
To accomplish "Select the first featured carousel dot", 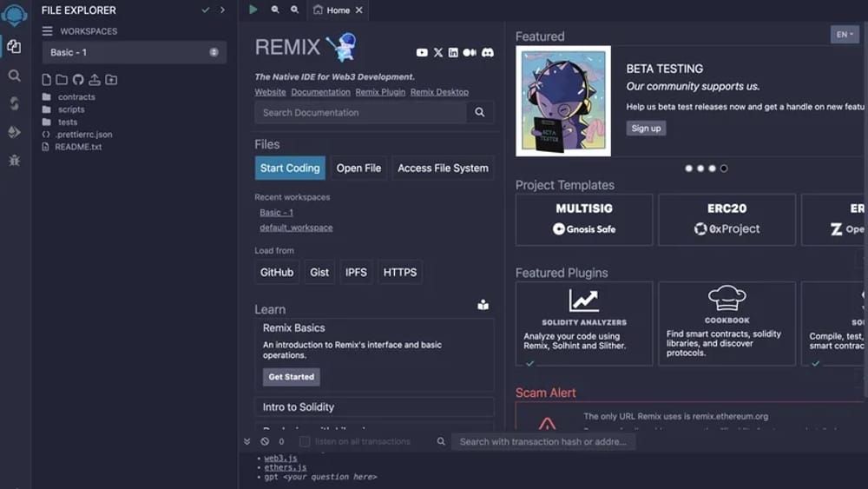I will [x=688, y=169].
